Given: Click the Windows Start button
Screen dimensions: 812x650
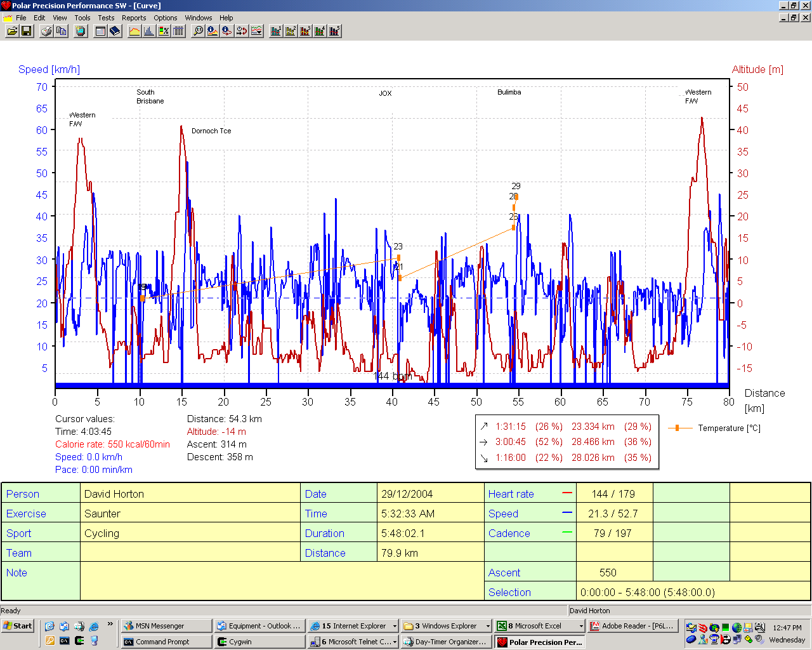Looking at the screenshot, I should (x=18, y=626).
